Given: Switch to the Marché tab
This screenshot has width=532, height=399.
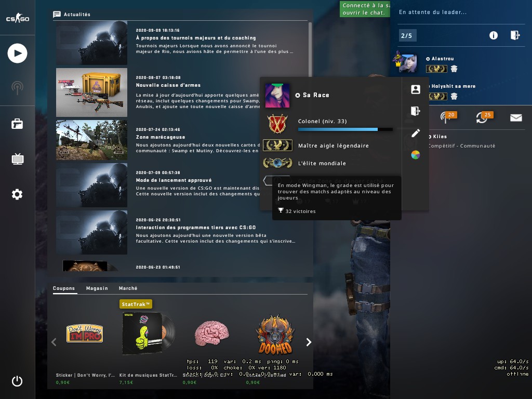Looking at the screenshot, I should pyautogui.click(x=128, y=288).
